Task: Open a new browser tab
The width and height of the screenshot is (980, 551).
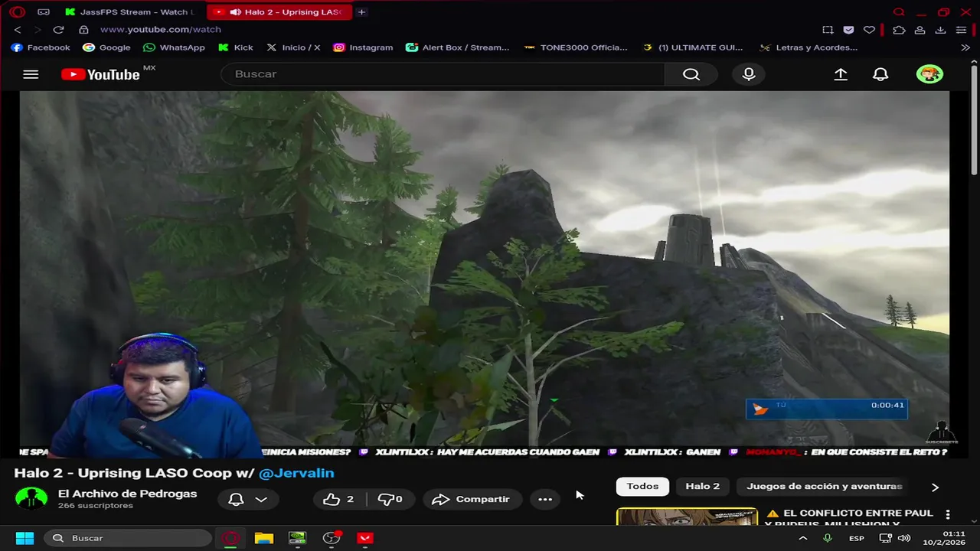Action: click(361, 12)
